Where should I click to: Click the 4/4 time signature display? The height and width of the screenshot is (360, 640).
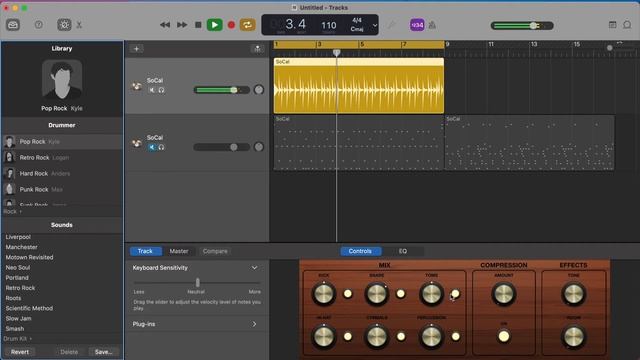(x=357, y=20)
